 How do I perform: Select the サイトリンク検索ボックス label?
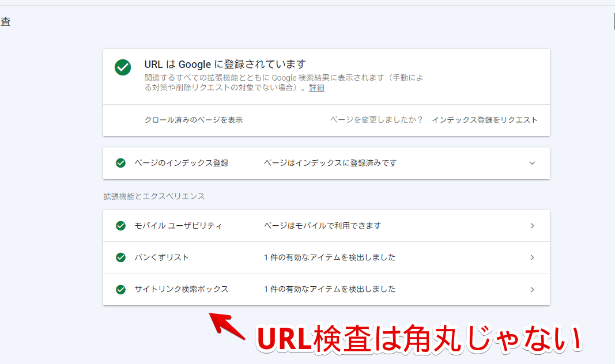[181, 289]
